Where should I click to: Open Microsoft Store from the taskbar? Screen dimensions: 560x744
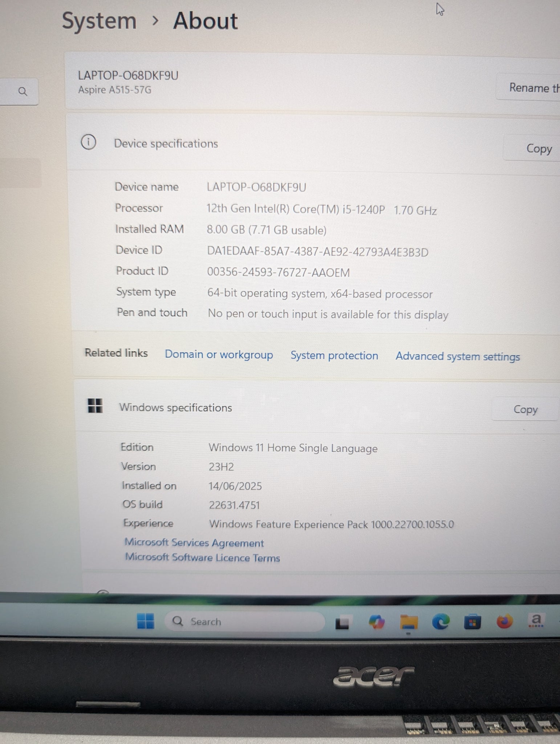pos(472,622)
